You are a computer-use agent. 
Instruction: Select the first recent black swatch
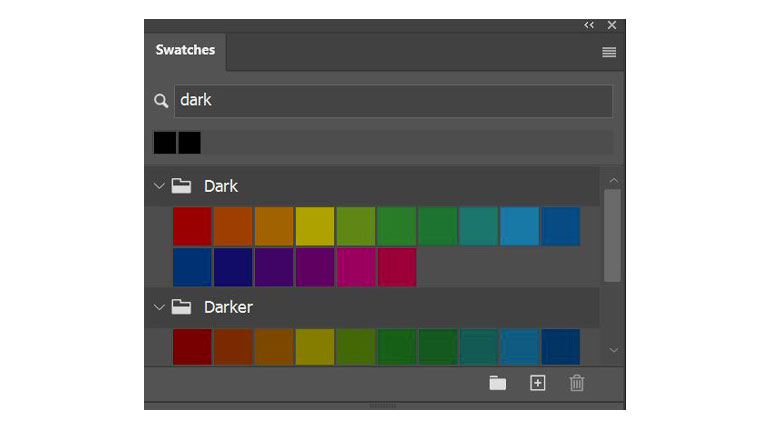(x=165, y=143)
